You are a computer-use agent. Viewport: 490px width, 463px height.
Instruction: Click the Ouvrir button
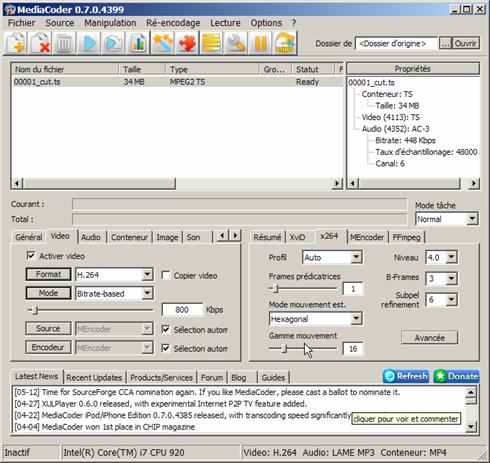coord(466,43)
